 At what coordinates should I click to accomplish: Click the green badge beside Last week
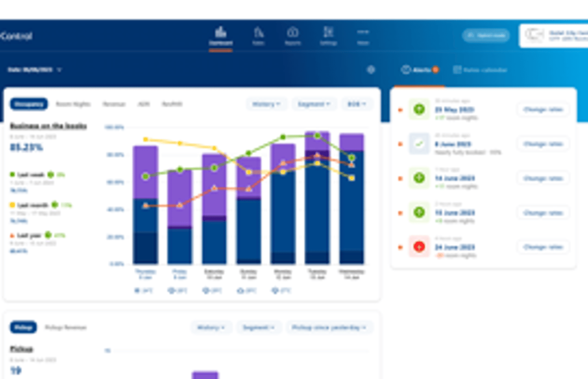[51, 174]
